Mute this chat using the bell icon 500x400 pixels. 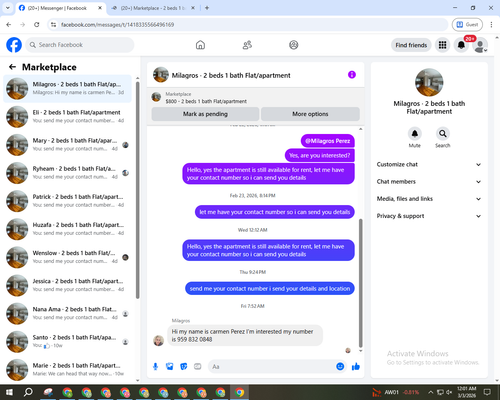click(415, 134)
